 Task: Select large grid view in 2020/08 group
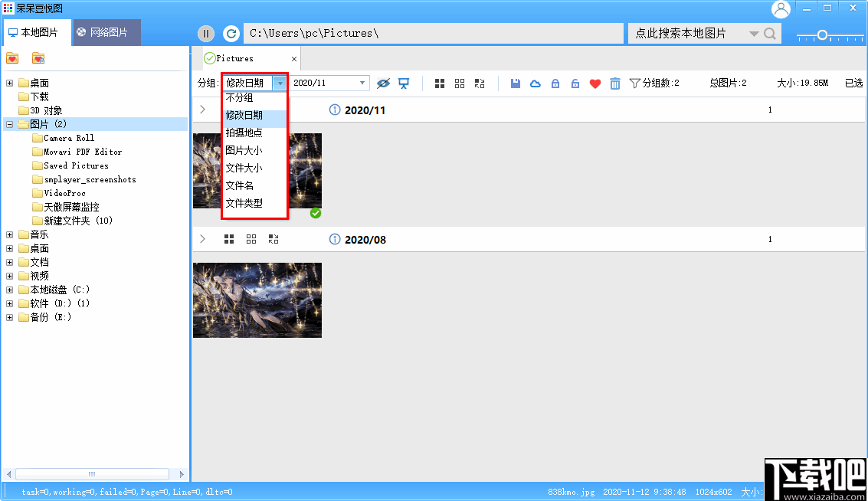[229, 239]
